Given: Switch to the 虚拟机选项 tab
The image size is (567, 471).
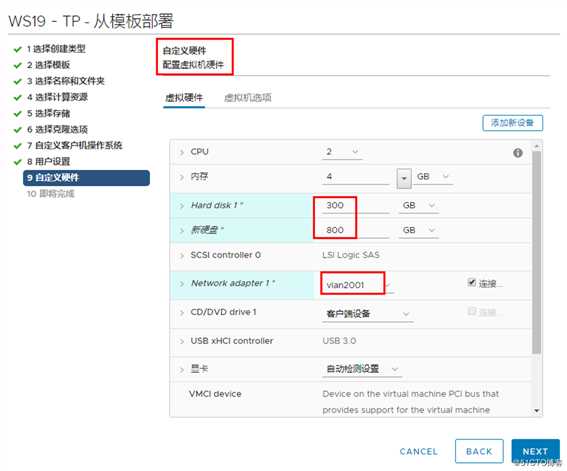Looking at the screenshot, I should point(248,98).
